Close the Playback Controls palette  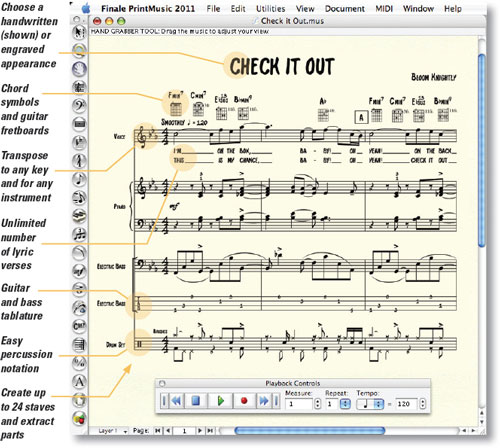(162, 383)
